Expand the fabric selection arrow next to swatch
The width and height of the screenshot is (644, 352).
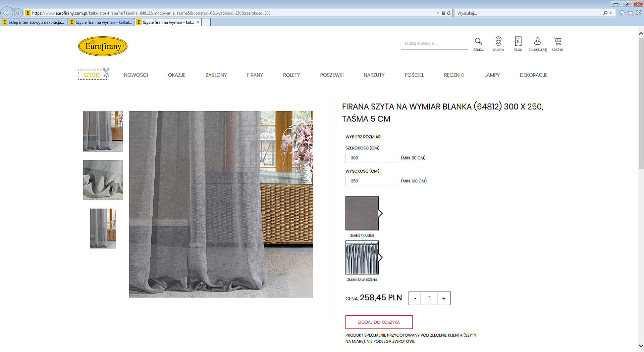click(381, 213)
